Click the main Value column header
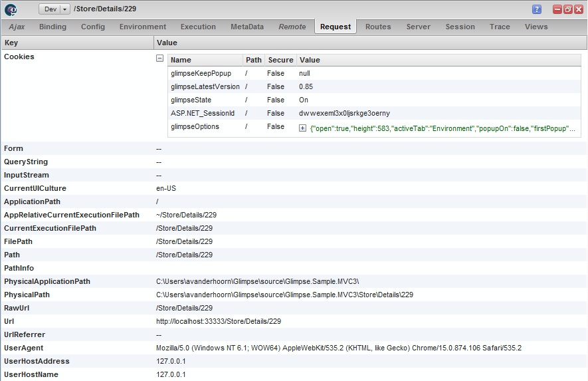 (370, 43)
